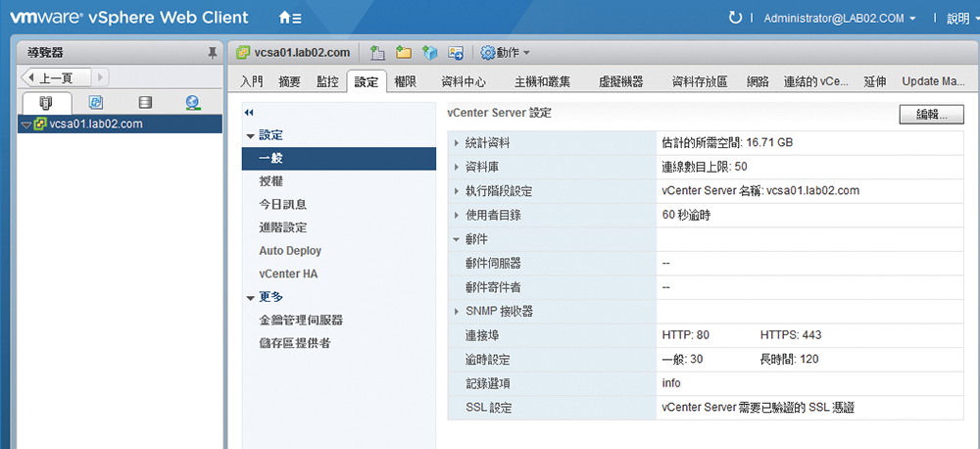Switch to the 主機和叢集 tab
Image resolution: width=980 pixels, height=449 pixels.
coord(542,82)
